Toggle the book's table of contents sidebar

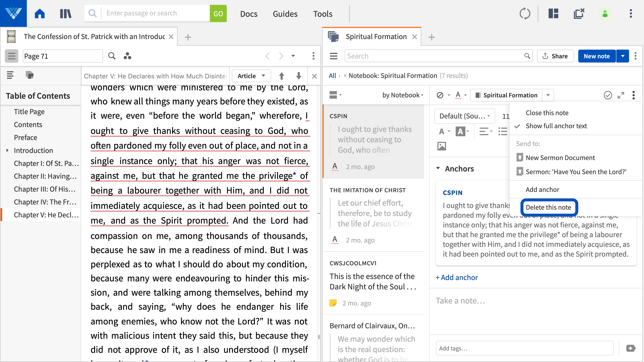[12, 56]
